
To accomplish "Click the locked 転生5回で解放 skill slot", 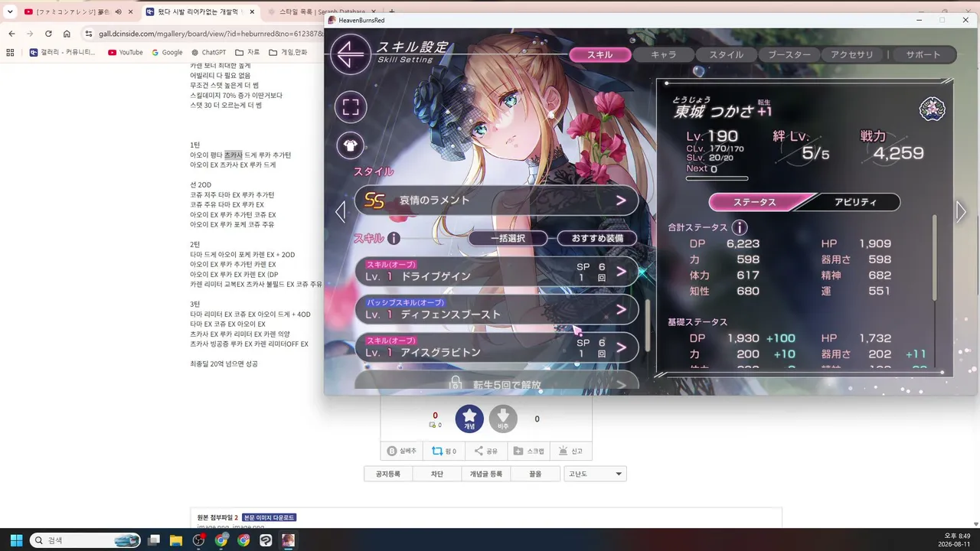I will [x=496, y=382].
